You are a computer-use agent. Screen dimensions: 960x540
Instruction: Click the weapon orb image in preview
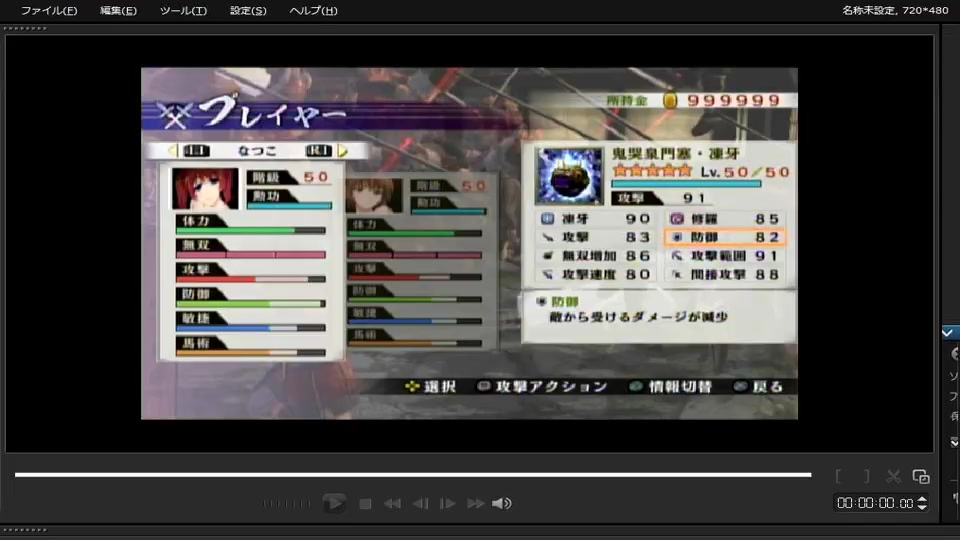click(569, 176)
